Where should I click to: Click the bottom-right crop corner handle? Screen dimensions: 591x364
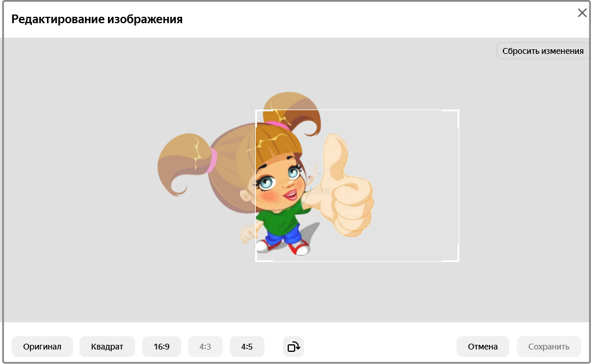point(458,260)
